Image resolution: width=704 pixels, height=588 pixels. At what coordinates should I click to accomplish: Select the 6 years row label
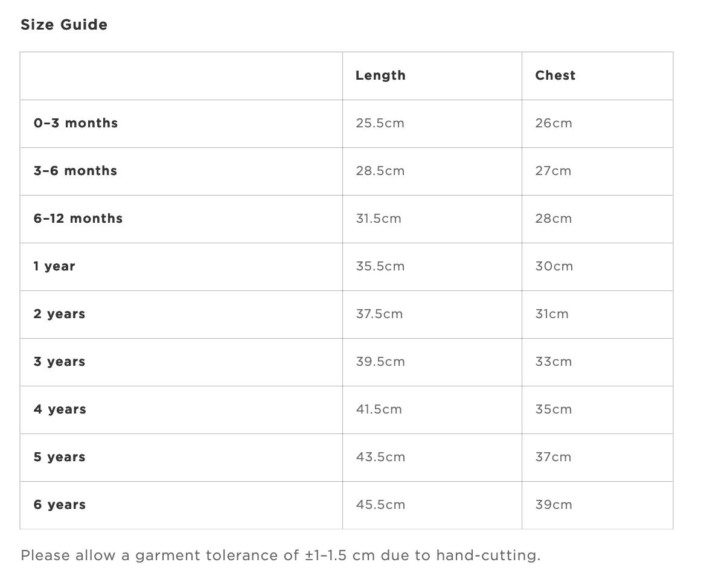coord(60,505)
